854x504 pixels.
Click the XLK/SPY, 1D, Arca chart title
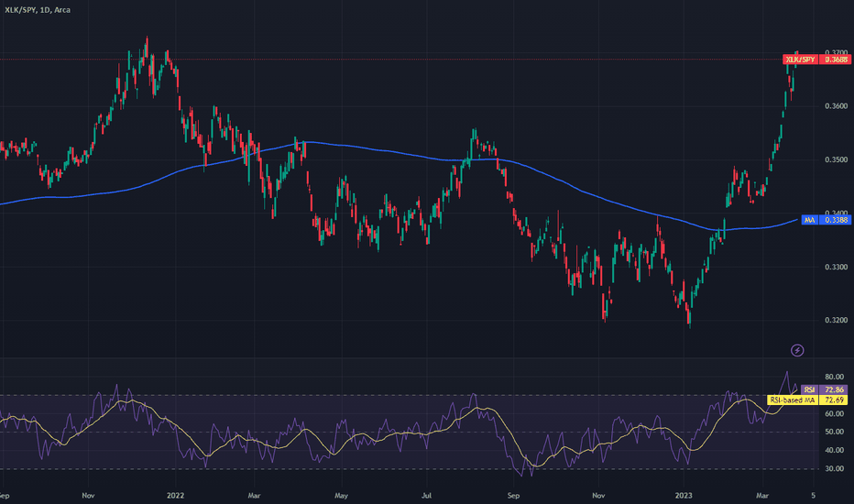pos(38,10)
